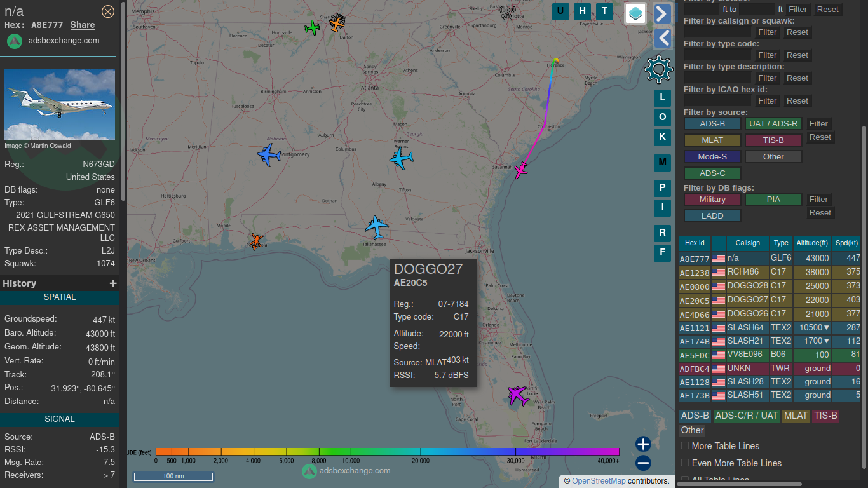Image resolution: width=868 pixels, height=488 pixels.
Task: View the Gulfstream G650 aircraft photo
Action: pyautogui.click(x=60, y=104)
